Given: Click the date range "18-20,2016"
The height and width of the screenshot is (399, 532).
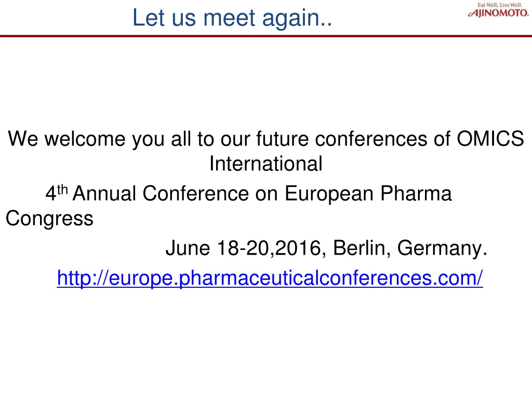Looking at the screenshot, I should coord(270,249).
